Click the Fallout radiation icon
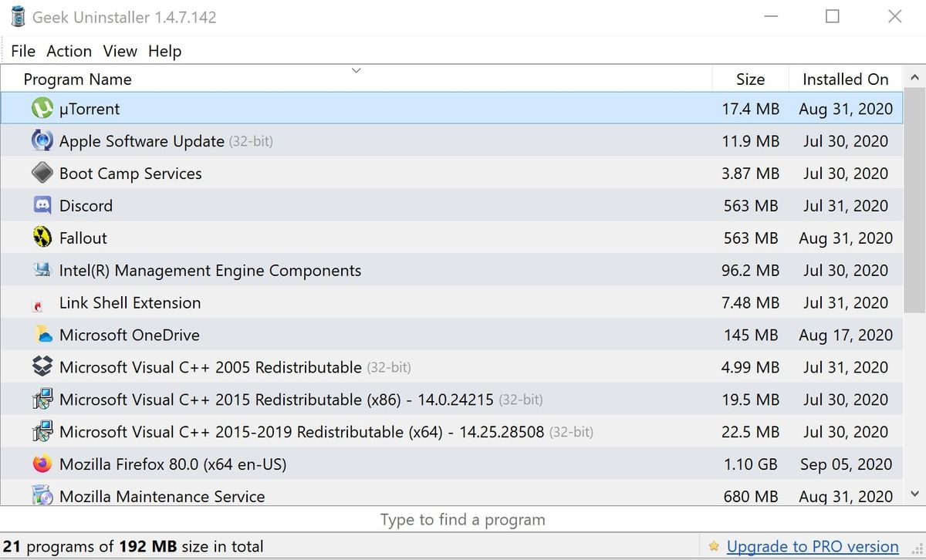 42,238
